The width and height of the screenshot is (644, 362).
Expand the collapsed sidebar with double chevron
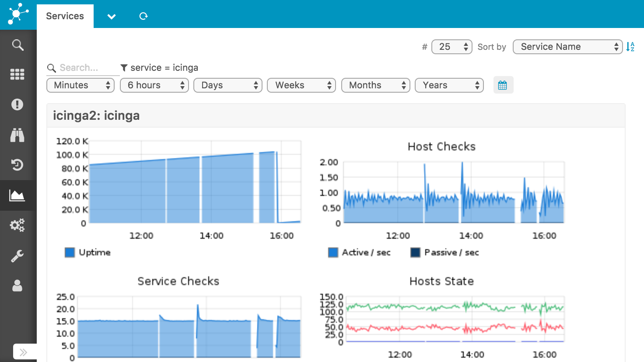[24, 352]
